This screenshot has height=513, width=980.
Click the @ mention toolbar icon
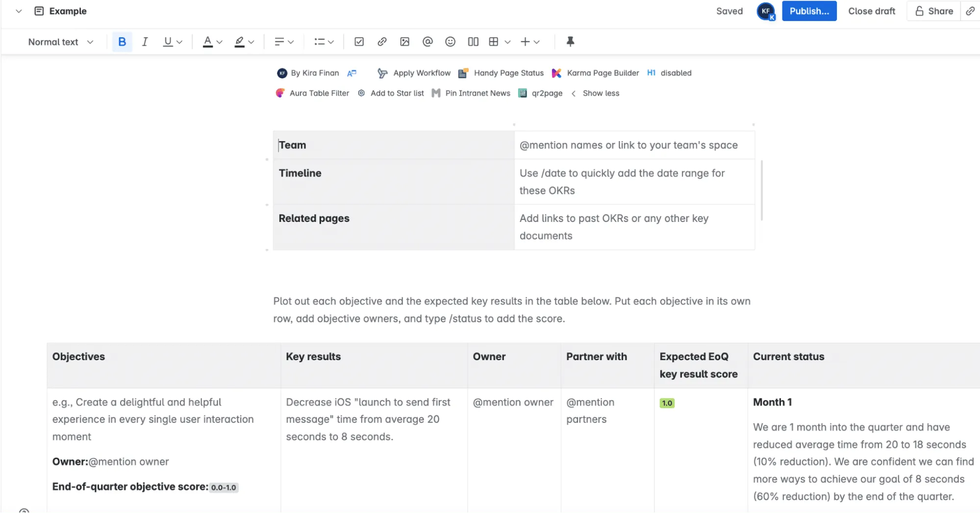click(x=427, y=42)
